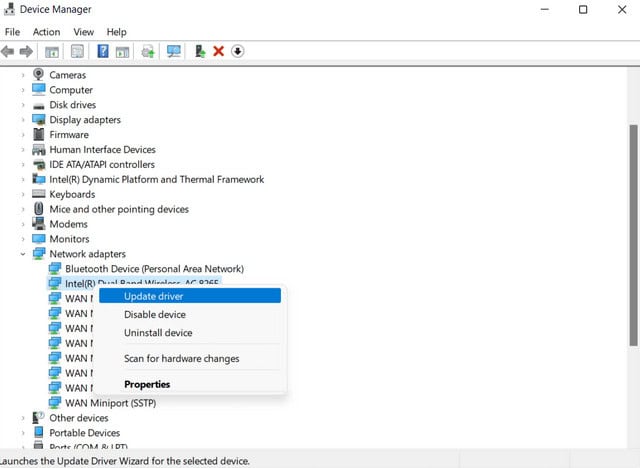Expand the Other devices category
The image size is (640, 468).
(23, 418)
